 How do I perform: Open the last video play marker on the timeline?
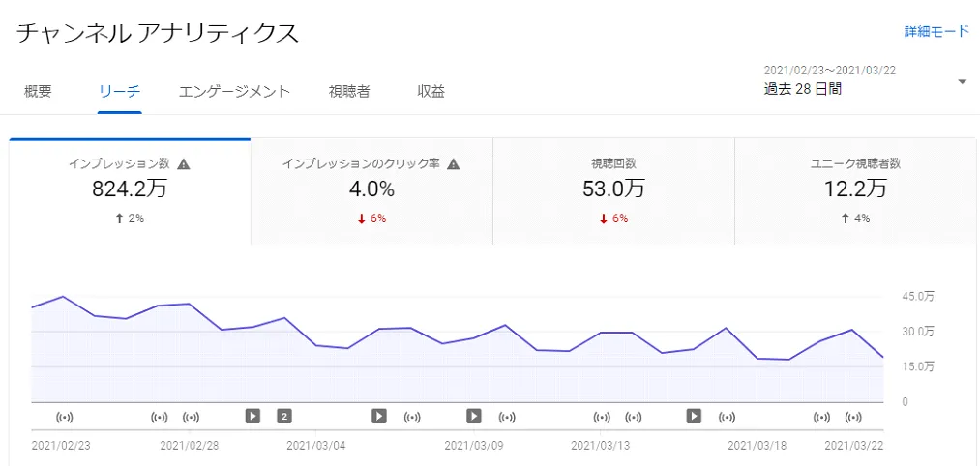(x=694, y=416)
